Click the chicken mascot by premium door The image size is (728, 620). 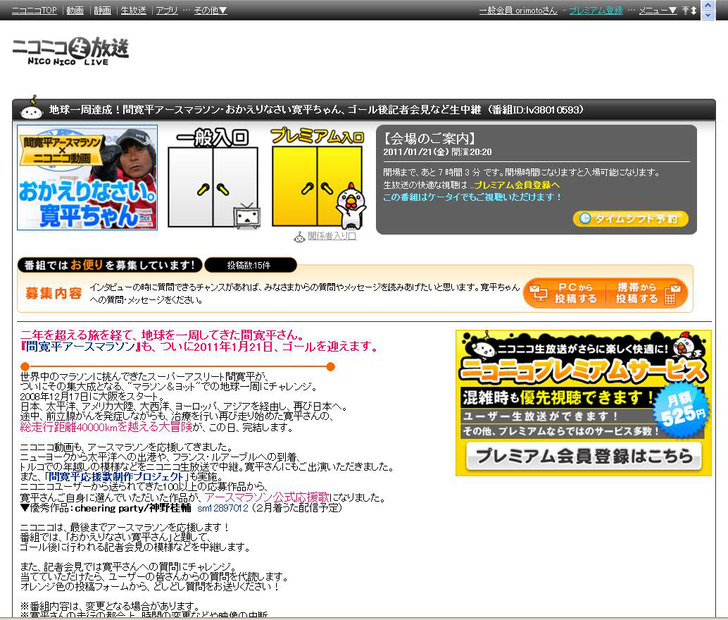coord(351,205)
